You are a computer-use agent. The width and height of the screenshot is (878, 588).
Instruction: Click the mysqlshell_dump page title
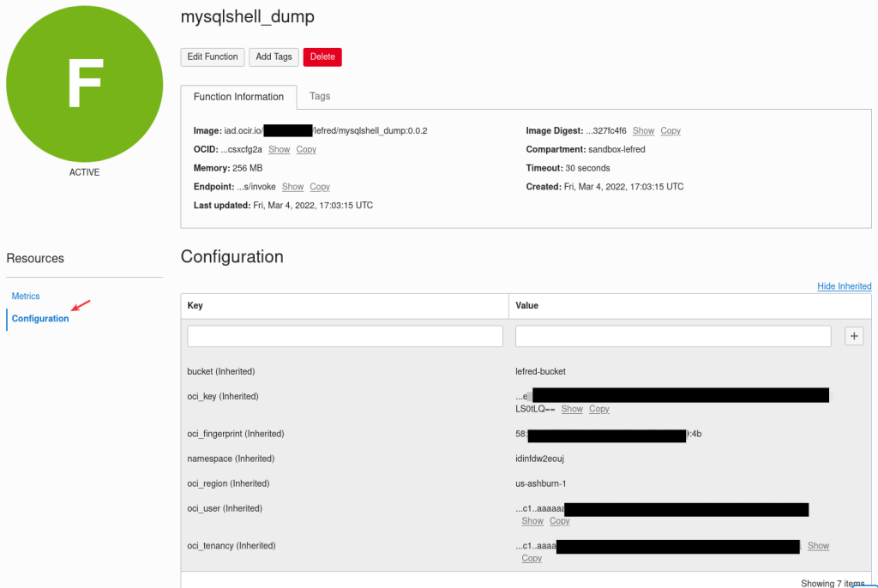(x=248, y=17)
